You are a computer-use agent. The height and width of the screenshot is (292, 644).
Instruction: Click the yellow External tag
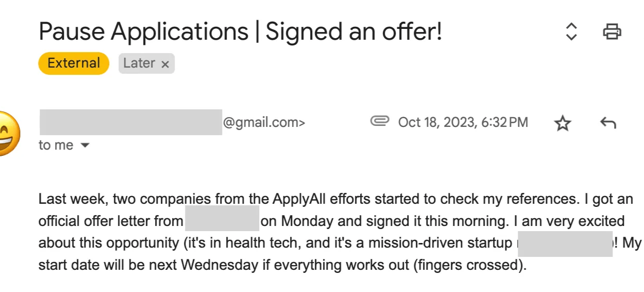tap(74, 63)
